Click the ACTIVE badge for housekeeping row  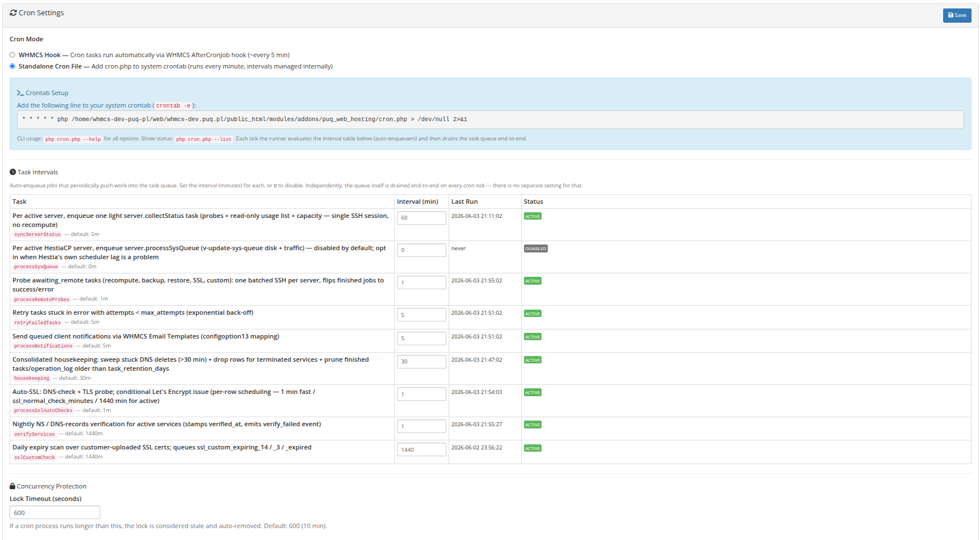pyautogui.click(x=532, y=360)
